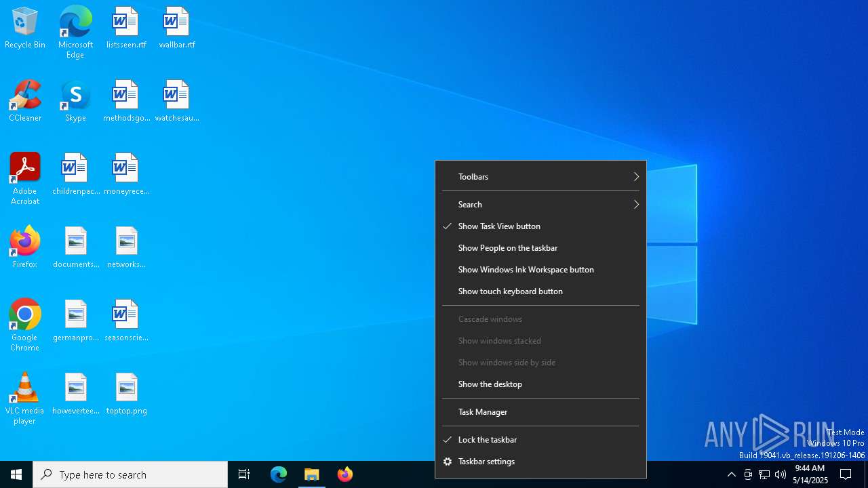
Task: Show hidden icons tray chevron
Action: (732, 474)
